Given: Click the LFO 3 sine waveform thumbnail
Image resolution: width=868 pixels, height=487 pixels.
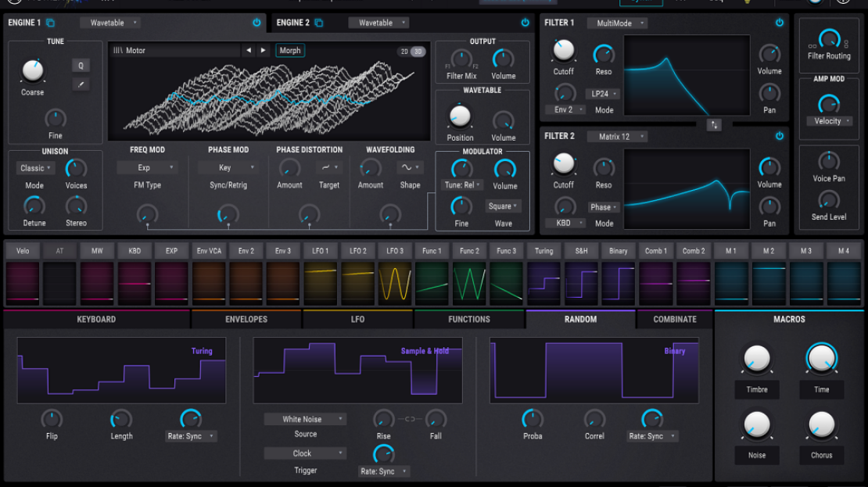Looking at the screenshot, I should [x=395, y=283].
